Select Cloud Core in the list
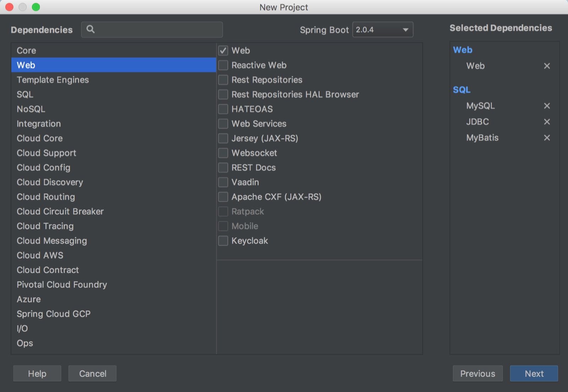The image size is (568, 392). tap(114, 138)
